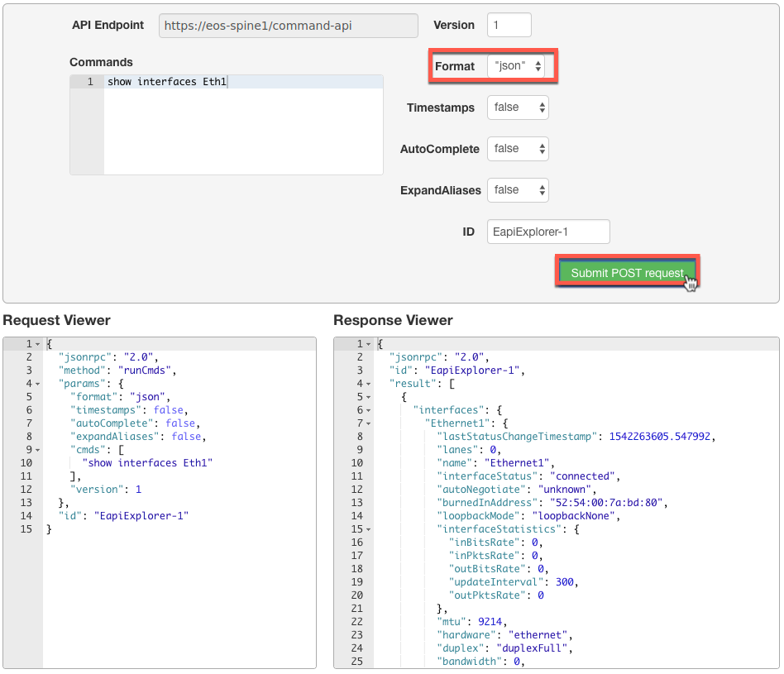Open the Timestamps dropdown

[x=518, y=108]
